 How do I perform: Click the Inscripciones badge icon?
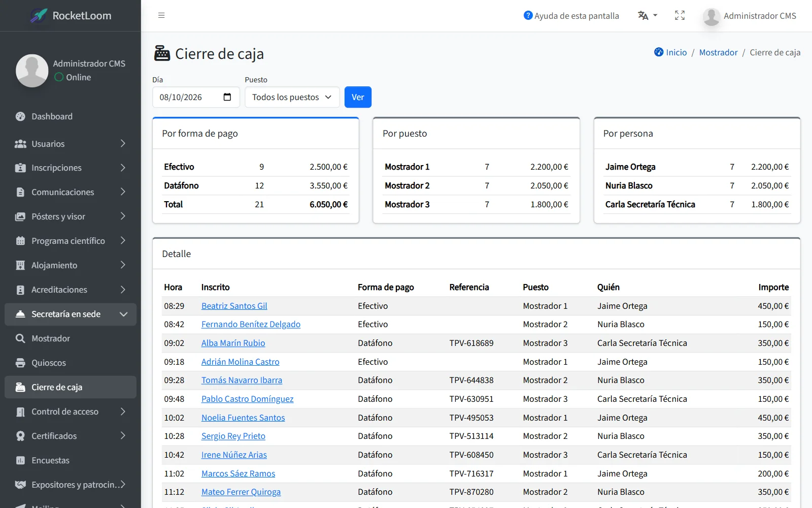(x=20, y=168)
